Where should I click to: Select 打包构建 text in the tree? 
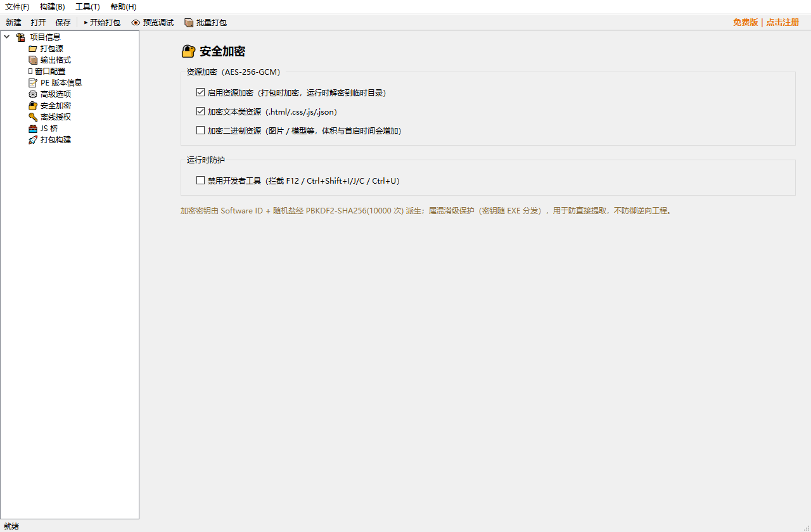coord(56,140)
